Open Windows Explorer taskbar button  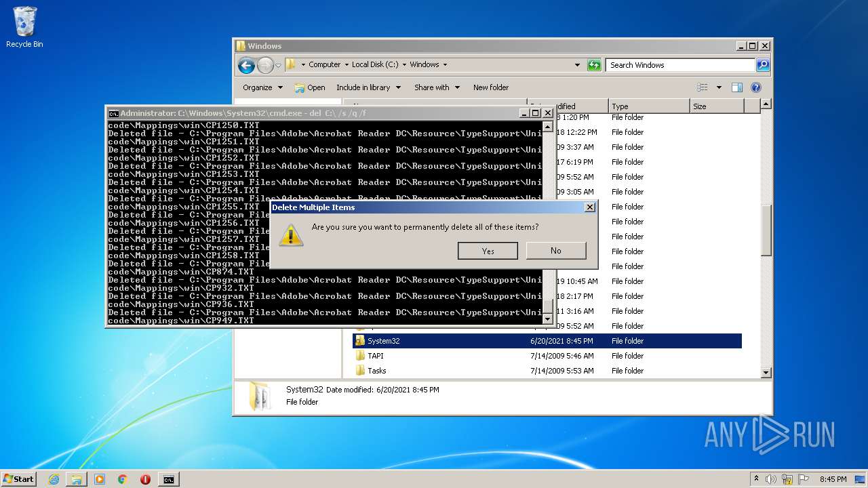click(77, 479)
